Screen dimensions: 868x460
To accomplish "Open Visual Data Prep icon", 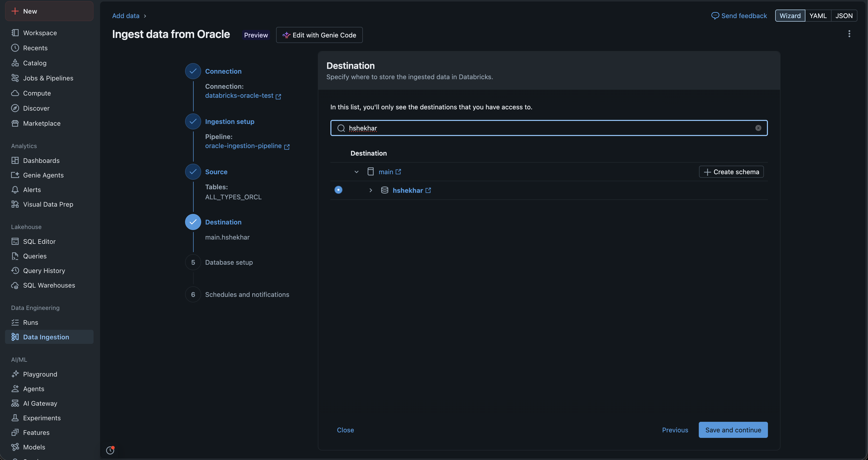I will point(15,204).
